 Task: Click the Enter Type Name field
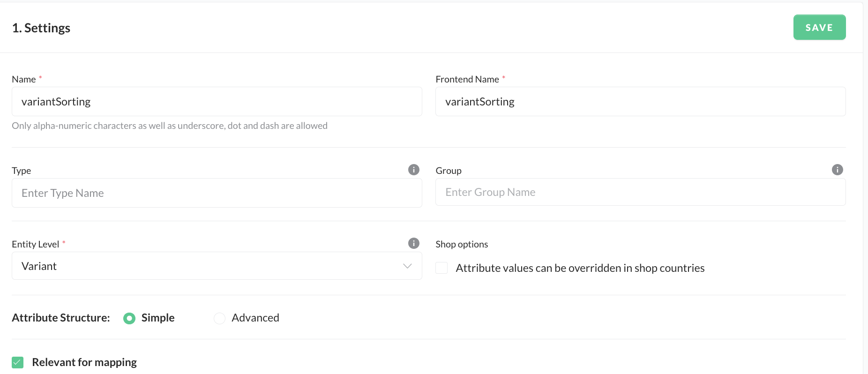(x=217, y=193)
